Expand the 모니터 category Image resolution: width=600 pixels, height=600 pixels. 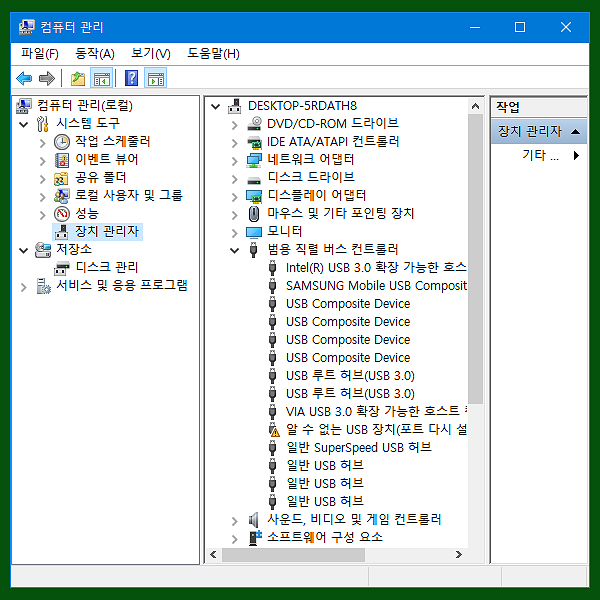235,233
